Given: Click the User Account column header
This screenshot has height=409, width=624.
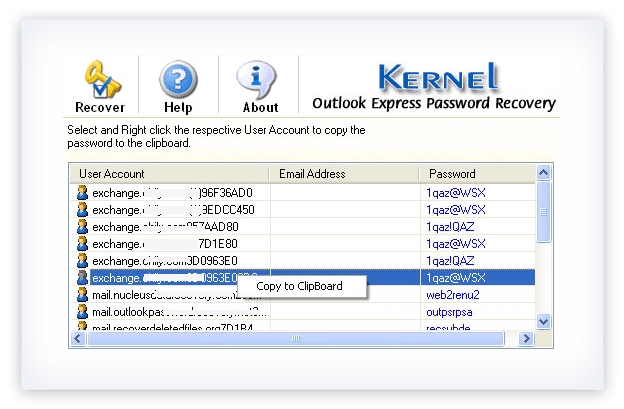Looking at the screenshot, I should tap(170, 174).
